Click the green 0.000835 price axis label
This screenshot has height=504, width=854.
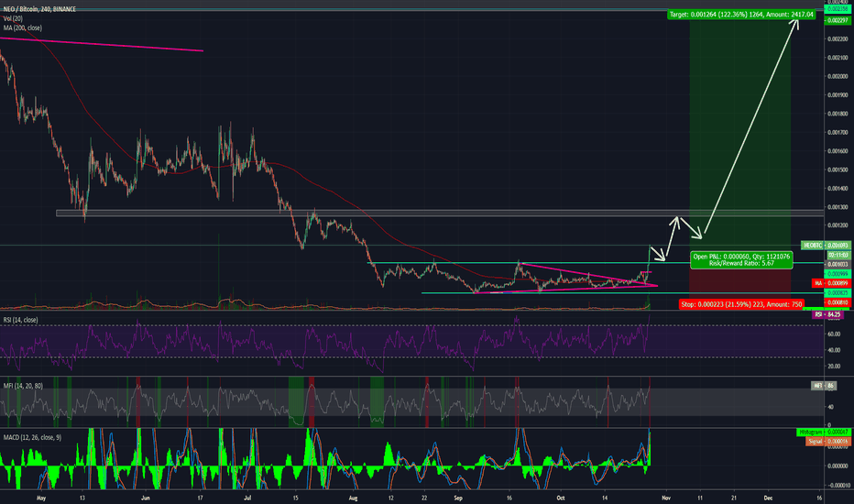tap(838, 293)
